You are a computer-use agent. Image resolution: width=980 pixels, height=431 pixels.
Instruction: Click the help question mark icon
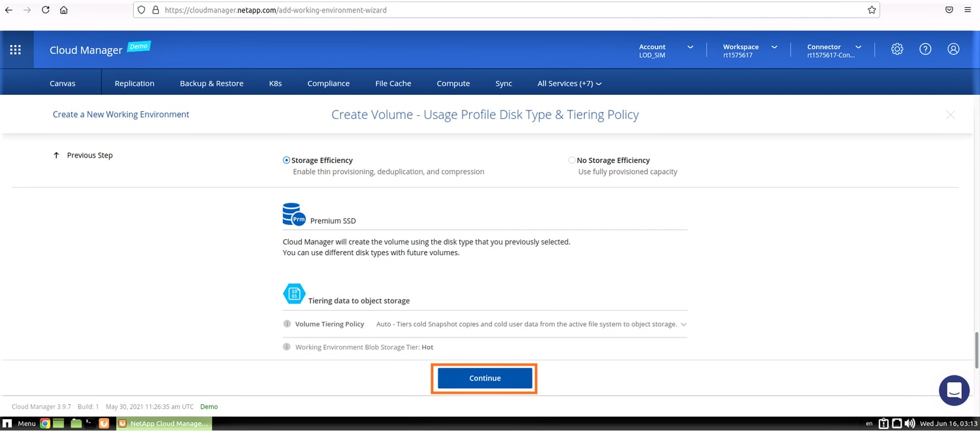(x=925, y=49)
